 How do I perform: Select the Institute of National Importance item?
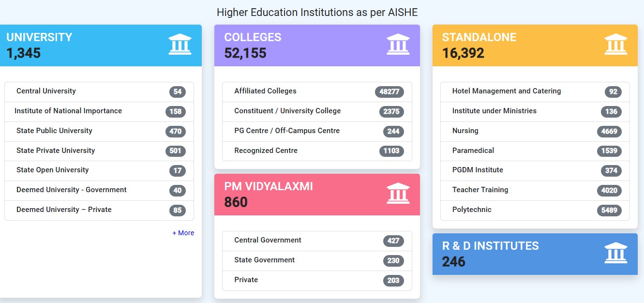99,112
